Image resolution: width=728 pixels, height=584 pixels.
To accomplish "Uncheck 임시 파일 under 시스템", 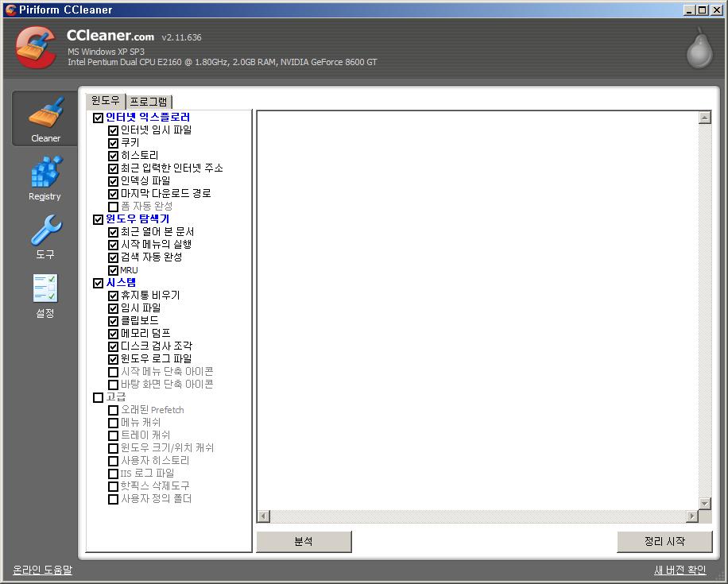I will point(113,308).
